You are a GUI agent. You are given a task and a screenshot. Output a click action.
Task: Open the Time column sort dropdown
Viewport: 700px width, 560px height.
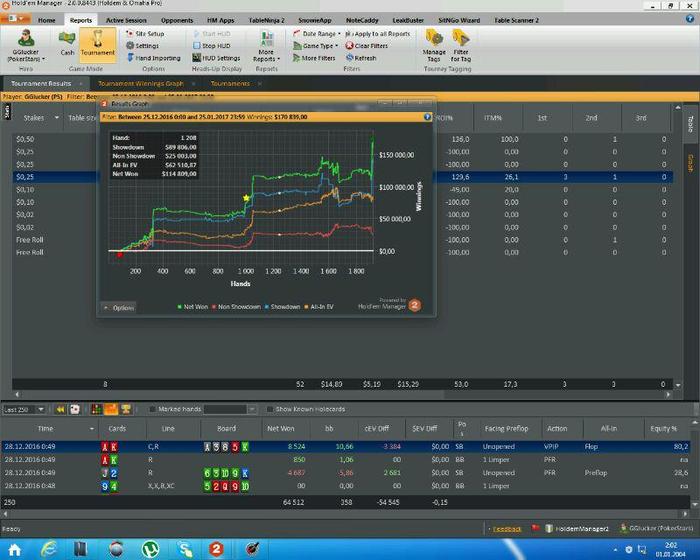point(92,428)
